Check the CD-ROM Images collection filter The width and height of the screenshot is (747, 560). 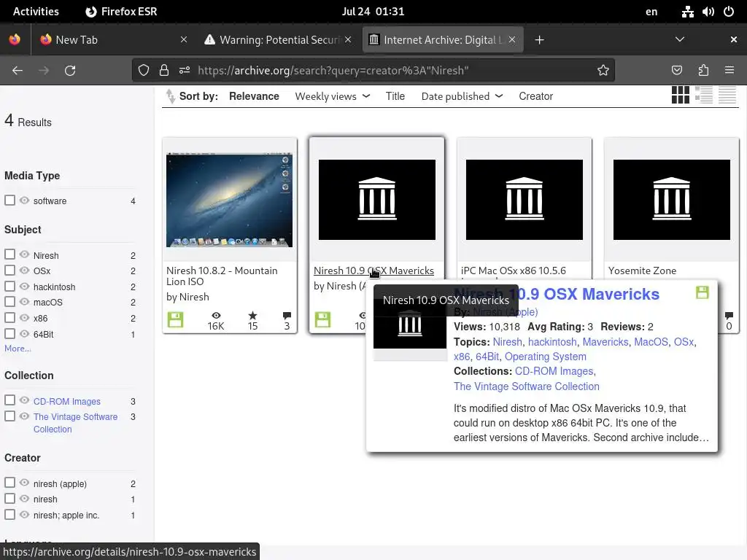(x=9, y=400)
